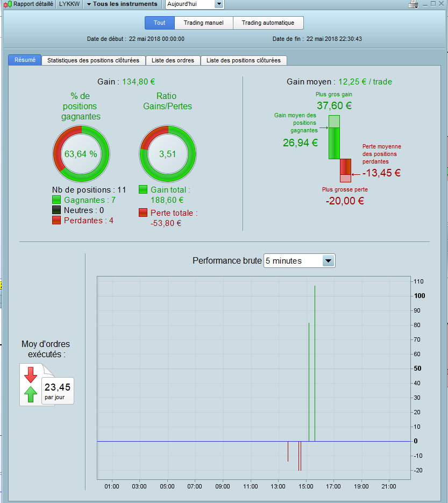Expand the Tous les instruments dropdown
The image size is (448, 503).
[x=122, y=4]
